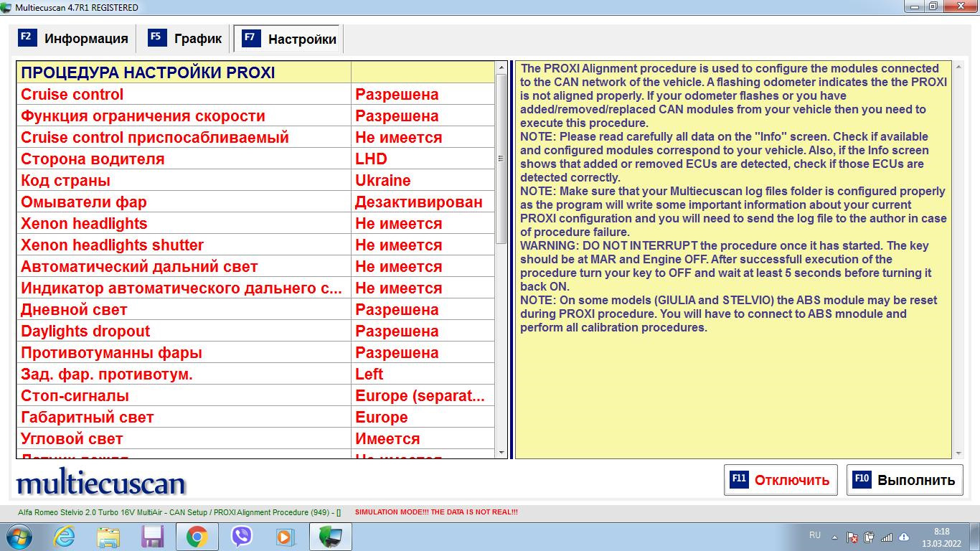Click the Multiecuscan title bar icon
Screen dimensions: 980x551
7,7
